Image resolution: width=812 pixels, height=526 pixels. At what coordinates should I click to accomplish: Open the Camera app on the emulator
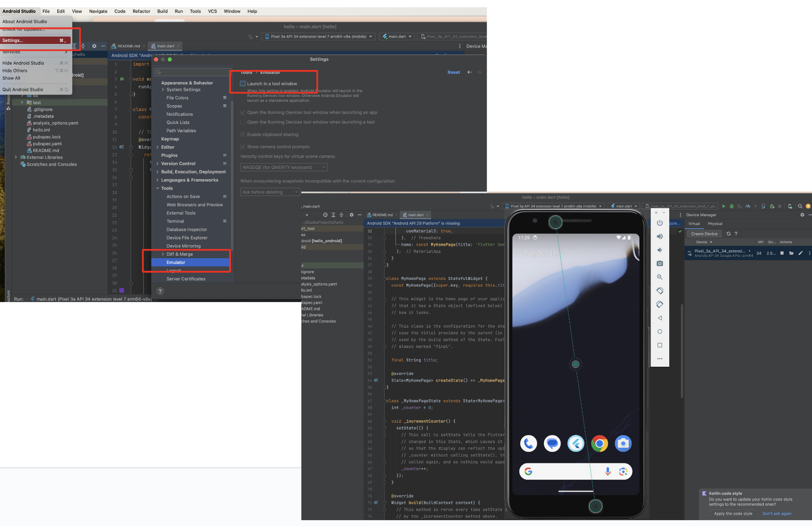coord(623,443)
